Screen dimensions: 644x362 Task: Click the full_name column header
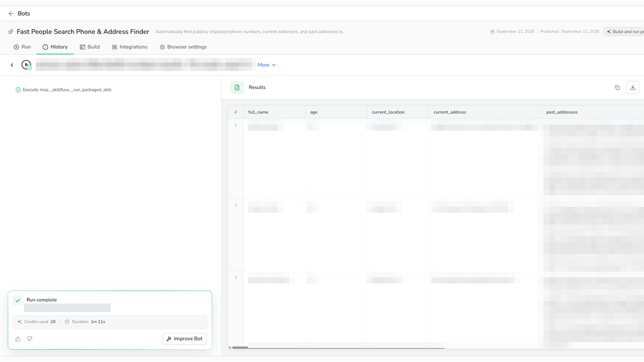click(275, 112)
